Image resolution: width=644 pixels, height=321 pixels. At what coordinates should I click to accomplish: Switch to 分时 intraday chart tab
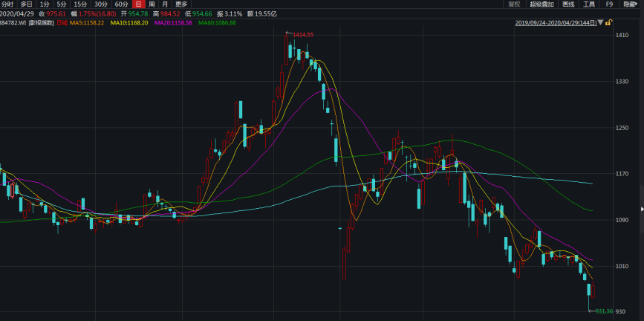(7, 4)
